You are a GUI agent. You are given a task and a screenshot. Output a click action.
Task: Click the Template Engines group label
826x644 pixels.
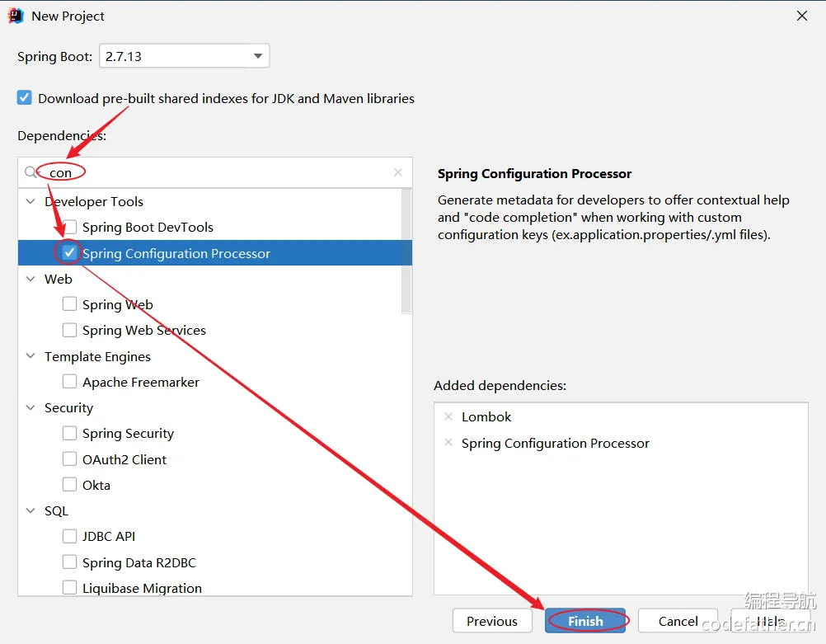(97, 357)
